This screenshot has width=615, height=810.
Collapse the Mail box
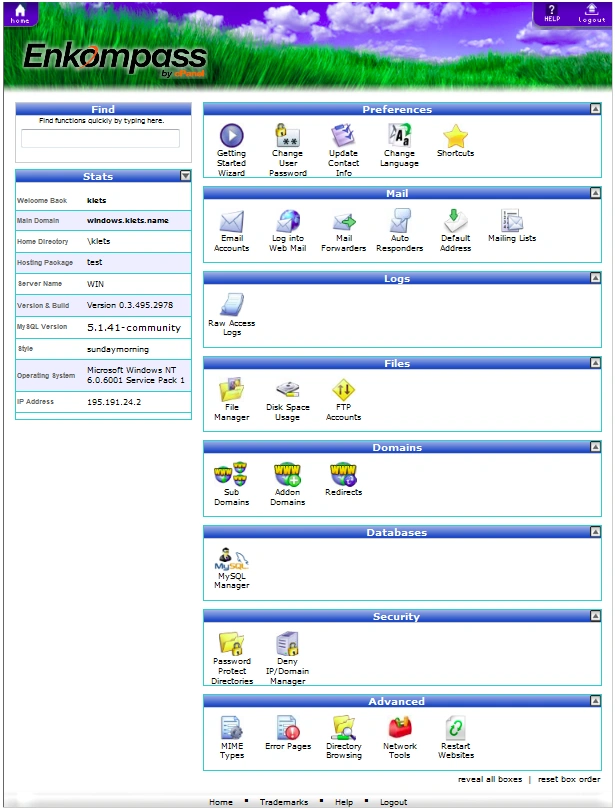595,193
